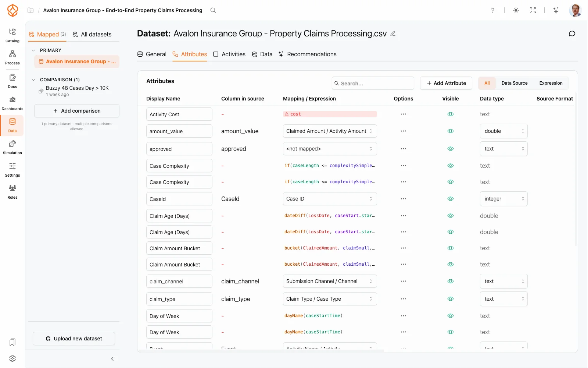This screenshot has height=368, width=588.
Task: Click the vertical scrollbar of attributes table
Action: (576, 169)
